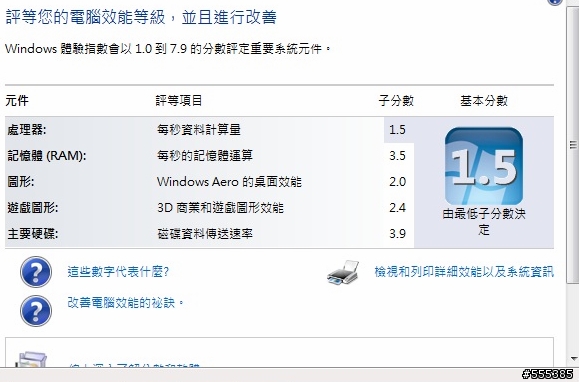Image resolution: width=579 pixels, height=382 pixels.
Task: Click the 3D 商業和遊戲圖形效能 description
Action: click(220, 207)
